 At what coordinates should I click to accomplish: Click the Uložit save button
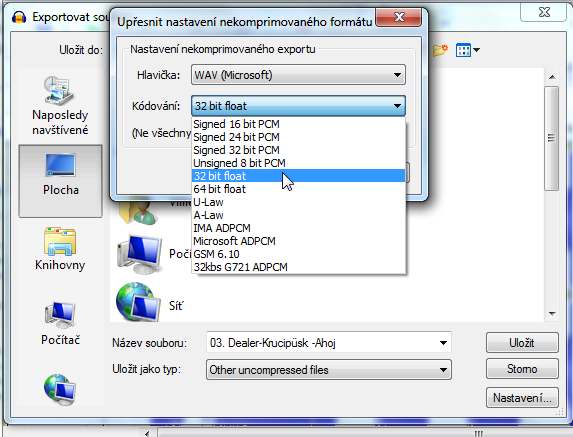pyautogui.click(x=522, y=343)
